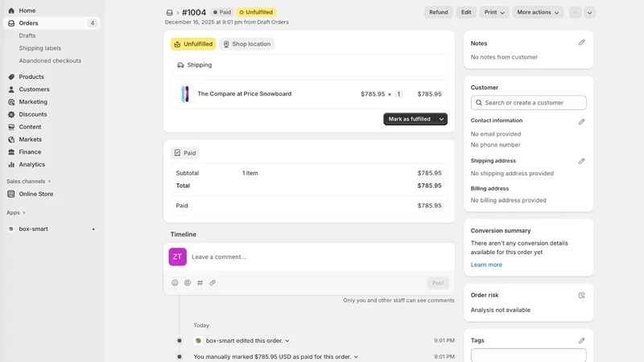
Task: Insert an emoji in the comment
Action: pos(175,283)
